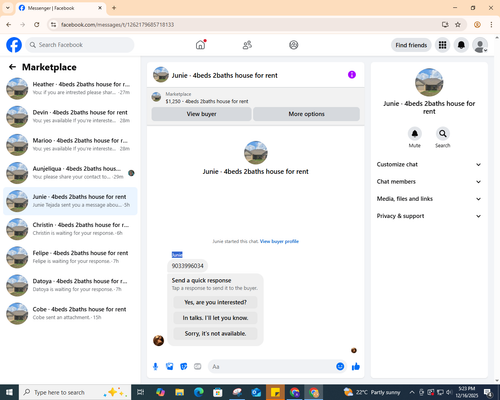Open Cobe's conversation in the list
This screenshot has width=500, height=400.
[x=70, y=313]
